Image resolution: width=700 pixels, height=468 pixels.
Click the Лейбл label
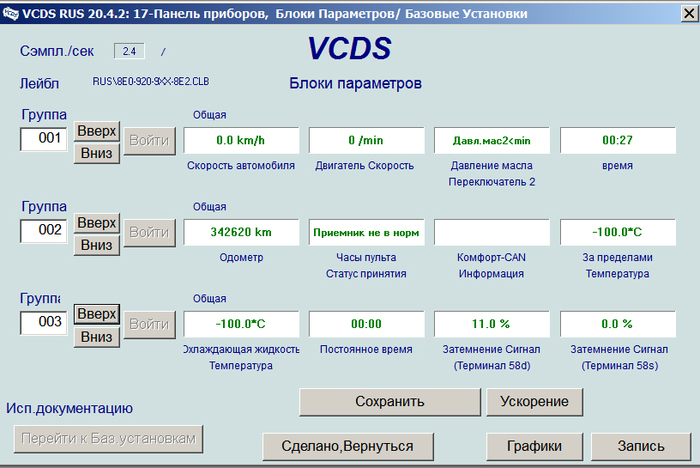[39, 84]
